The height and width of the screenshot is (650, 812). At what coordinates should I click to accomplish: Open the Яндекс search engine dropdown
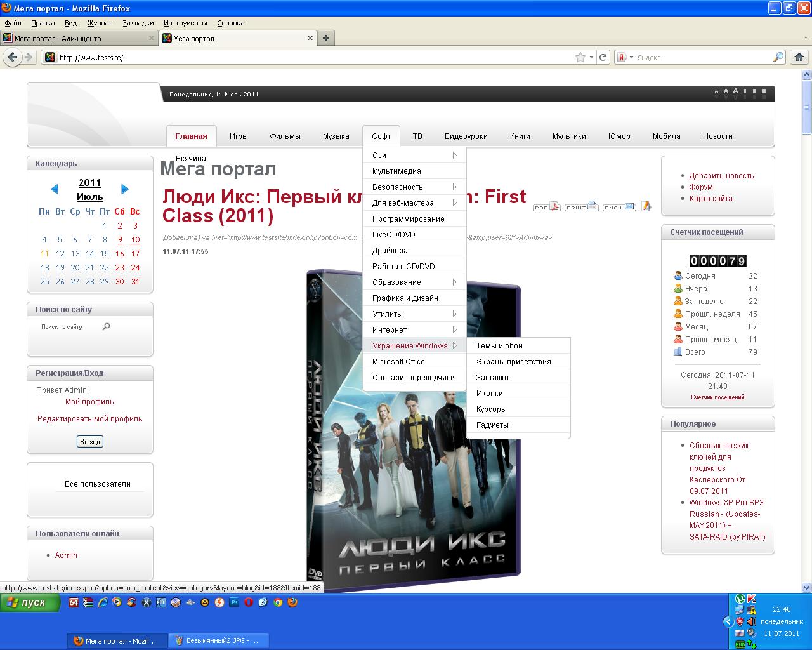624,57
